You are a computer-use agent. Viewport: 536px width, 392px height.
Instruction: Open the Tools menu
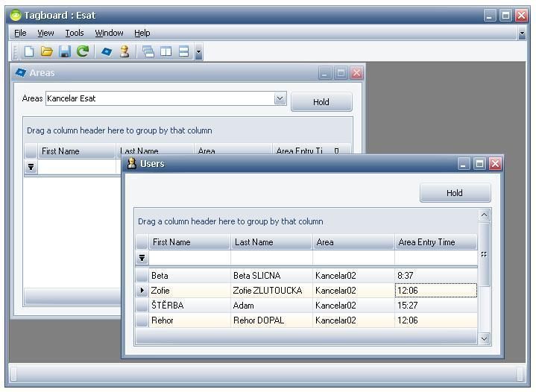click(74, 33)
